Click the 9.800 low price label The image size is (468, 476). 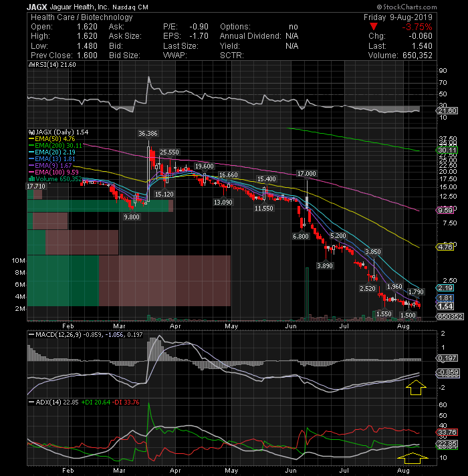pos(132,217)
